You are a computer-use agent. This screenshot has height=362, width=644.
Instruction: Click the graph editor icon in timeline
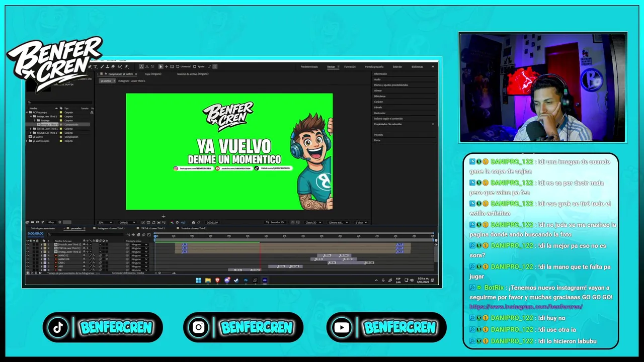point(149,235)
